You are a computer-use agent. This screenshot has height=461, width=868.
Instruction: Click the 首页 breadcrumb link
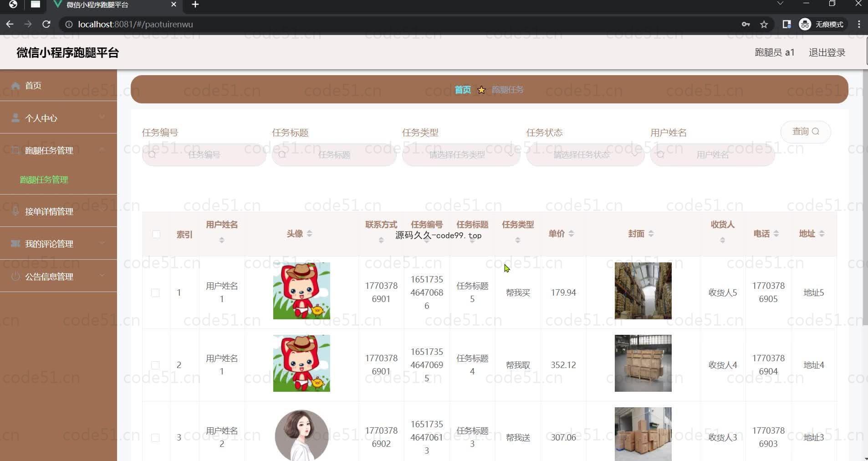[463, 90]
